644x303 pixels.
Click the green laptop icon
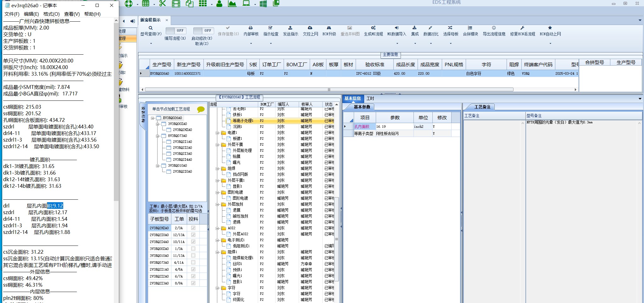[x=246, y=3]
